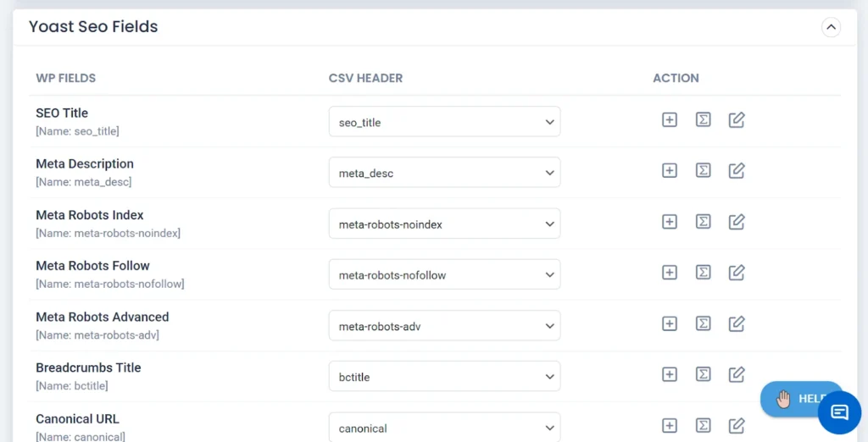Click sigma icon in Canonical URL row

(703, 425)
